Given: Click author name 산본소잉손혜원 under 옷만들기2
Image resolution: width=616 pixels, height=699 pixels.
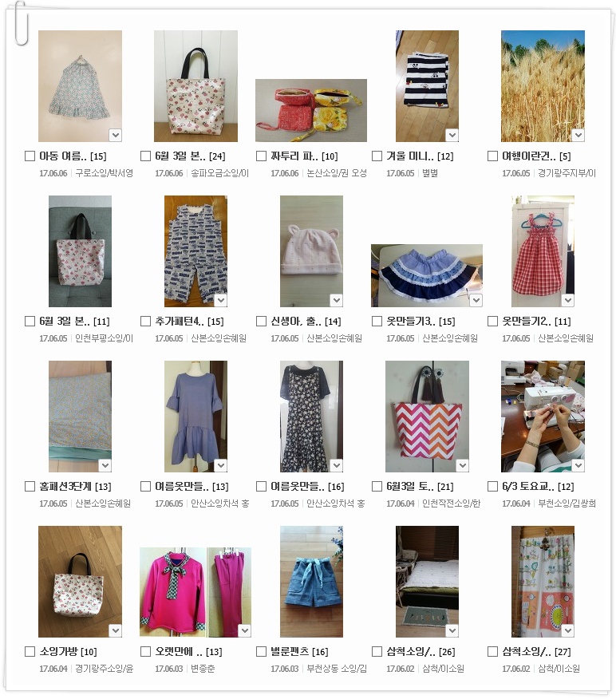Looking at the screenshot, I should point(566,338).
